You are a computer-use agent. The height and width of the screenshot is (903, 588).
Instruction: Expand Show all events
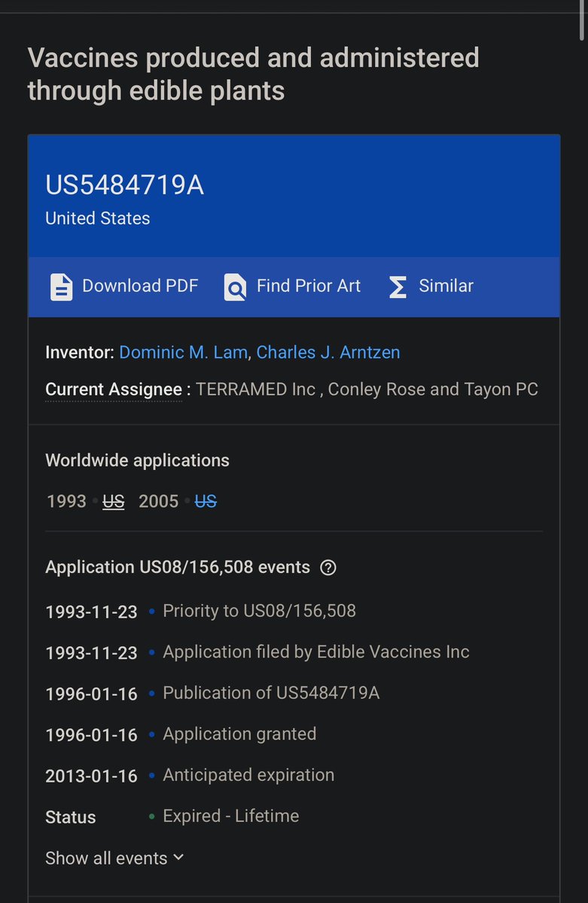click(x=114, y=858)
